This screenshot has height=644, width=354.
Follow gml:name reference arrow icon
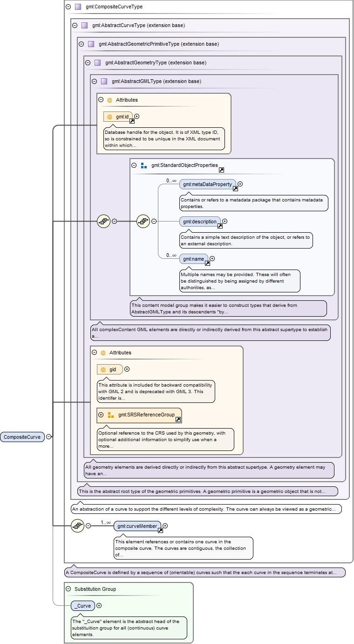(x=207, y=263)
